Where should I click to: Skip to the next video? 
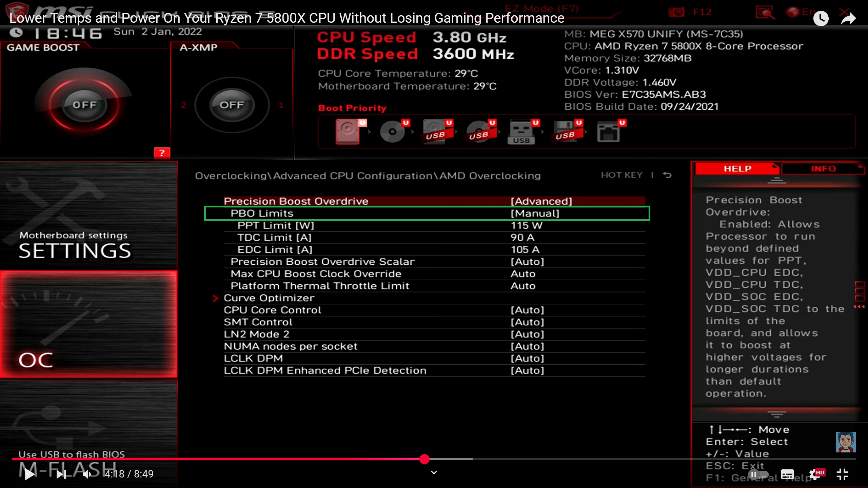point(61,474)
